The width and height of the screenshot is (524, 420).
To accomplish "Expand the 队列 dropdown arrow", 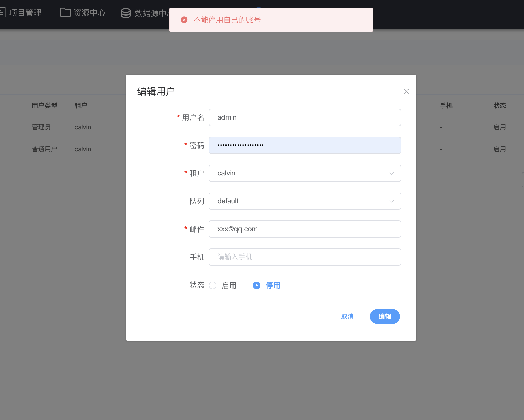I will point(392,201).
